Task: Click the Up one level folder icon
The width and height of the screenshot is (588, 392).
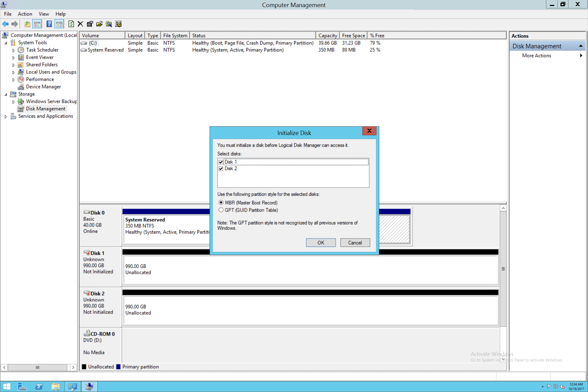Action: point(27,24)
